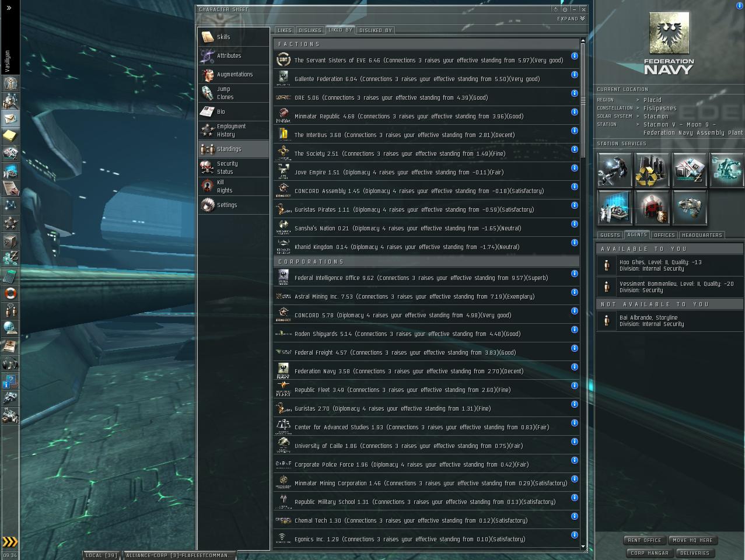The width and height of the screenshot is (745, 560).
Task: Open the Deliveries button
Action: pos(694,553)
